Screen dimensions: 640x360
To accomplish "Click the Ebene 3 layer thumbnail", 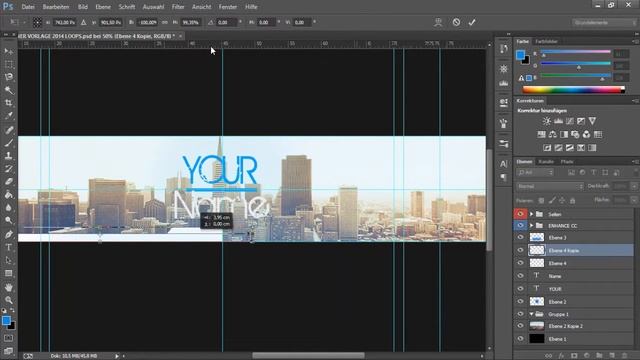I will [537, 237].
